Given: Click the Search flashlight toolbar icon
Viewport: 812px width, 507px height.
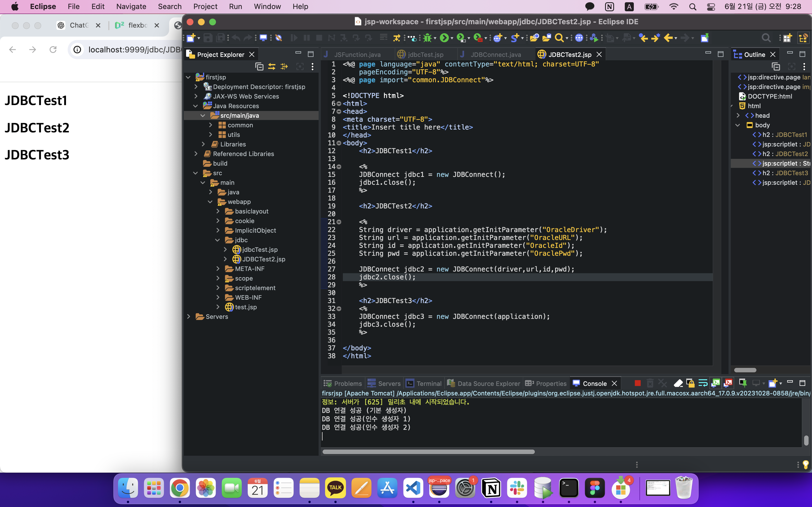Looking at the screenshot, I should click(559, 38).
